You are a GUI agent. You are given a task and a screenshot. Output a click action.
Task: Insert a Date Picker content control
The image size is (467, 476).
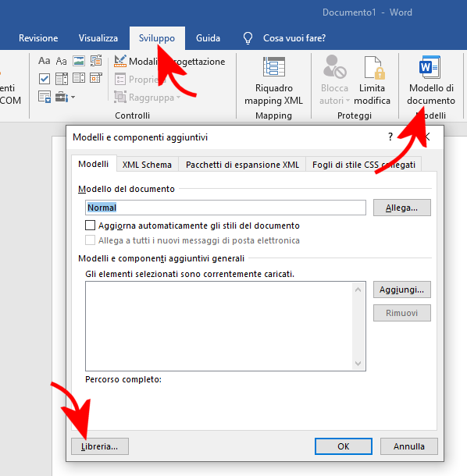(x=96, y=78)
